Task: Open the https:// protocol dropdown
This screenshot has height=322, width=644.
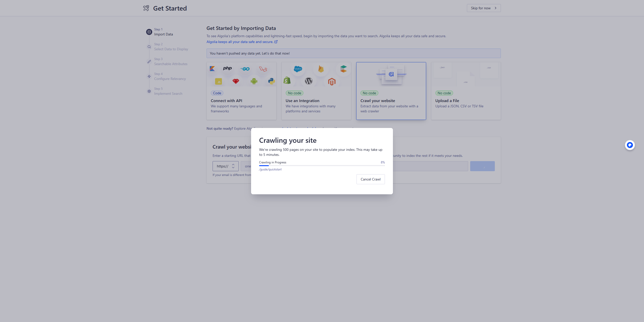Action: [226, 166]
